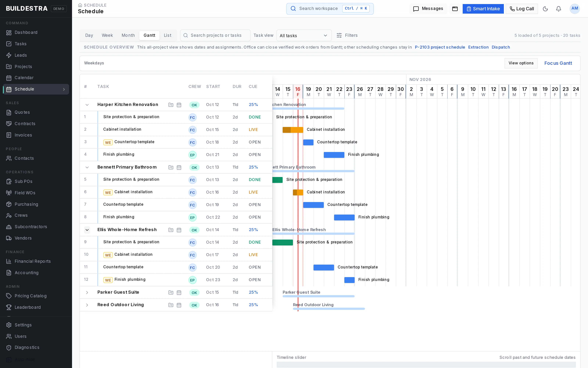Click the Smart Intake button

[483, 9]
